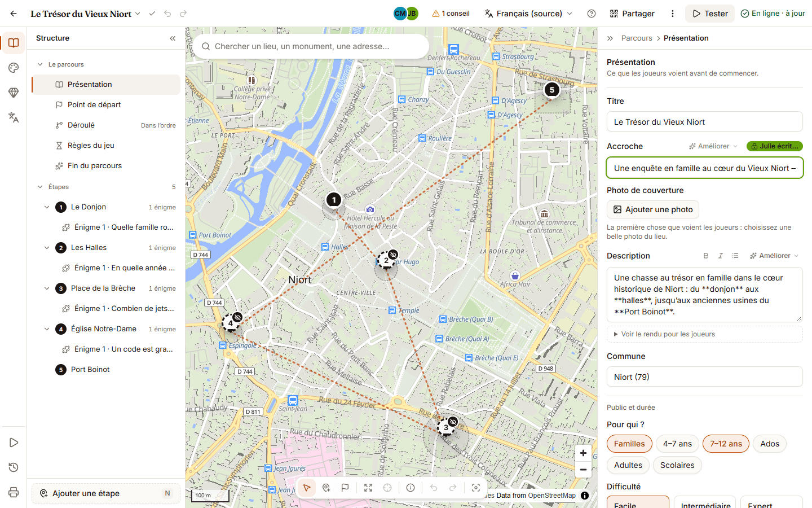This screenshot has width=812, height=508.
Task: Toggle the Scolaires audience chip
Action: (677, 465)
